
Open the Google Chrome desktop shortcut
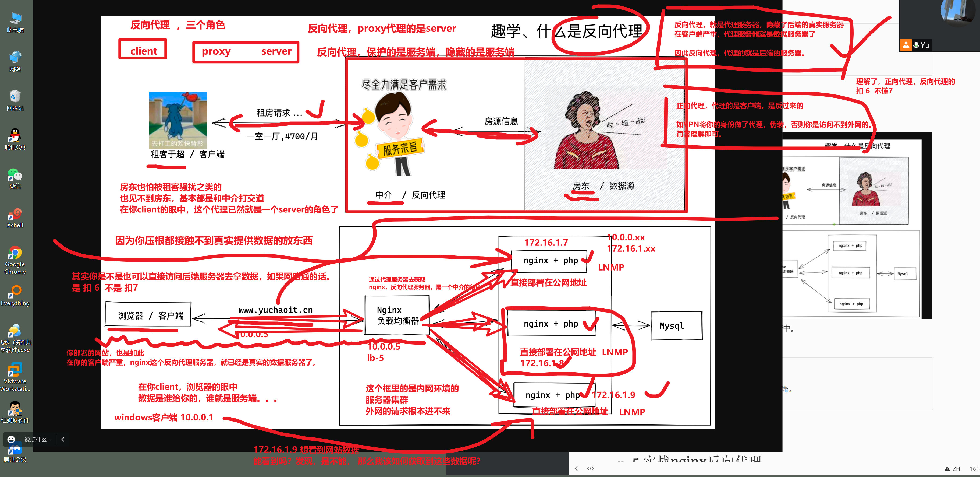[x=15, y=260]
